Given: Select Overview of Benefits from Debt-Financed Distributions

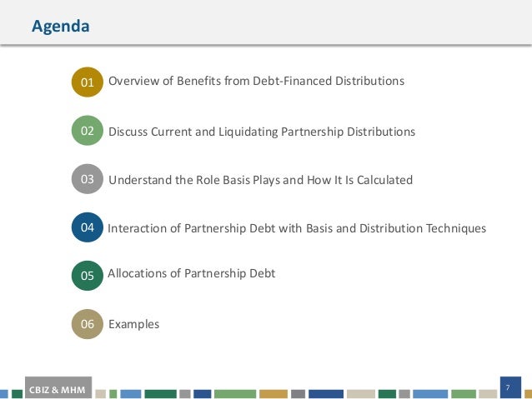Looking at the screenshot, I should 256,81.
